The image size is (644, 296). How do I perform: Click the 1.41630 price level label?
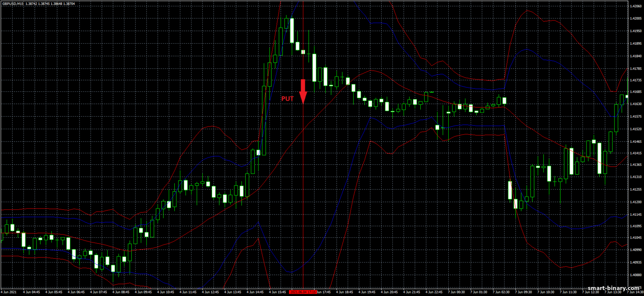635,104
